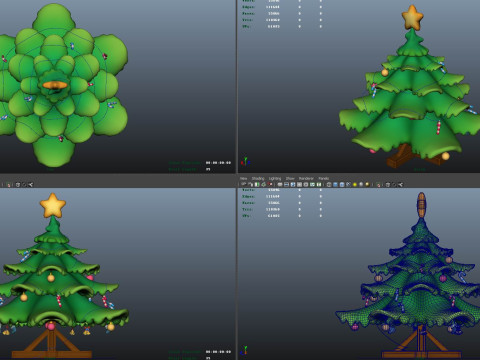Viewport: 480px width, 360px height.
Task: Click the Smooth Shade All icon
Action: (x=335, y=184)
